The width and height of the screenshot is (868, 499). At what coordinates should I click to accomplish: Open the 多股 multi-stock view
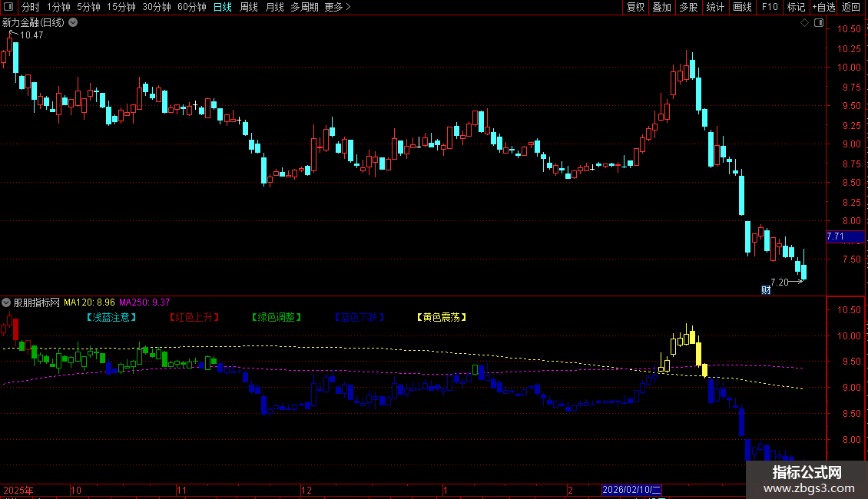tap(688, 7)
